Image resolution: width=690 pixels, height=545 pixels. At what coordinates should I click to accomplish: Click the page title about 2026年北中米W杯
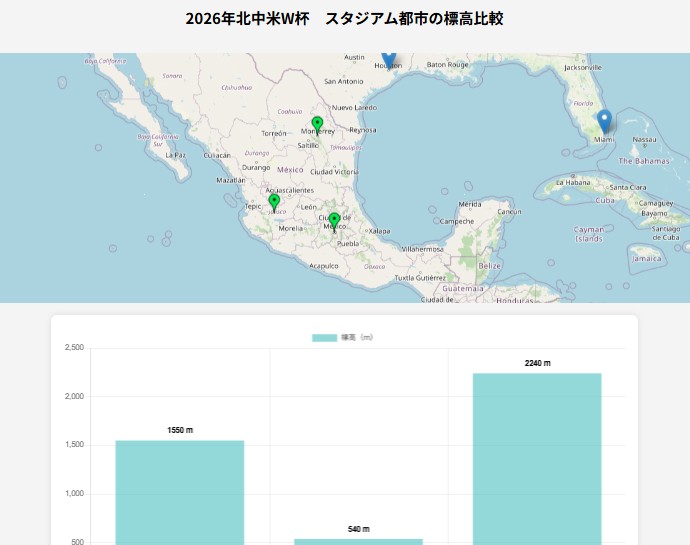click(345, 19)
